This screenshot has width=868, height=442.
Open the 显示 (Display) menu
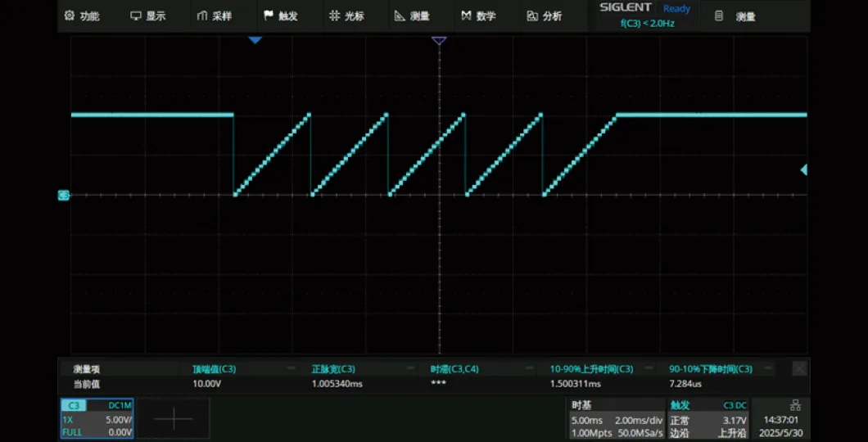coord(147,16)
